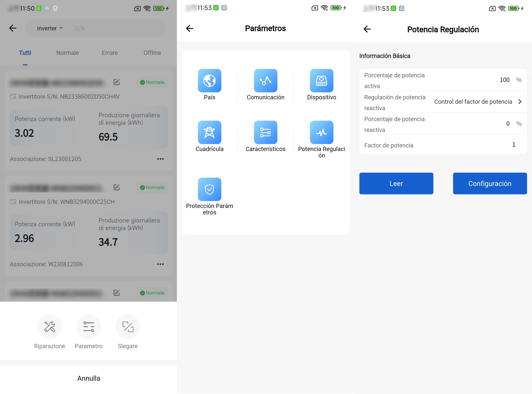Viewport: 532px width, 394px height.
Task: Tap the Leer button
Action: coord(396,184)
